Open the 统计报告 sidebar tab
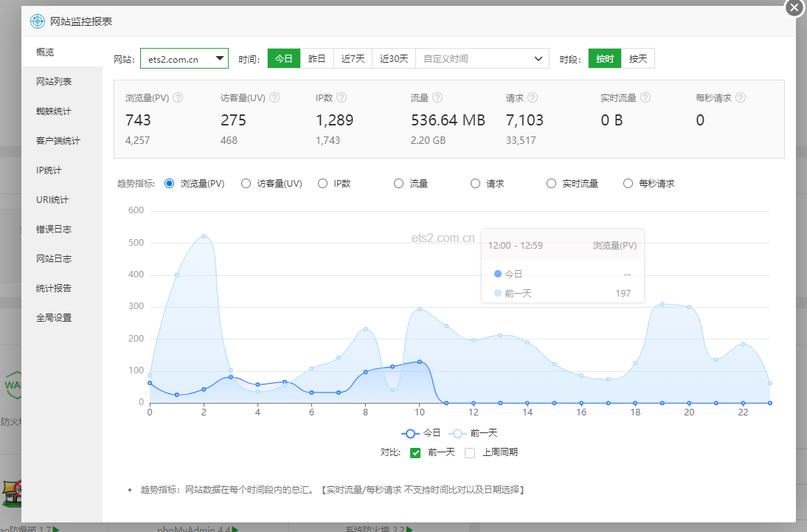This screenshot has height=532, width=807. (x=62, y=289)
